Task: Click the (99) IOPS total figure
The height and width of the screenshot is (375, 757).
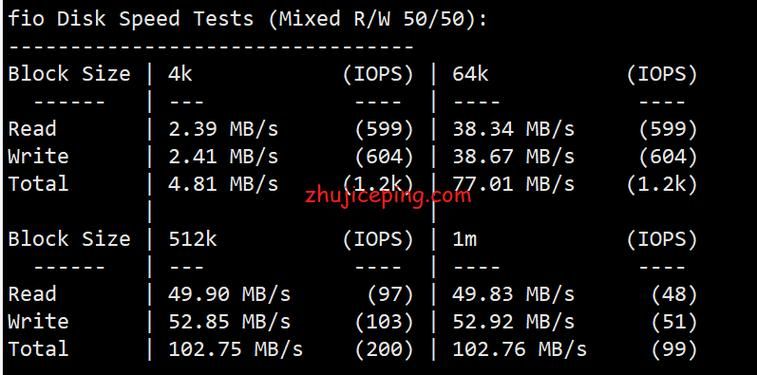Action: point(674,349)
